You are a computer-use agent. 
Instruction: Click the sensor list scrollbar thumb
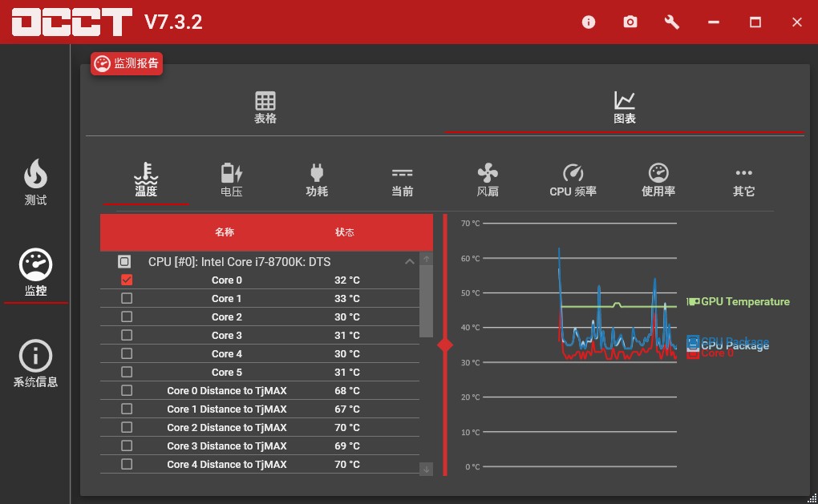pyautogui.click(x=426, y=301)
